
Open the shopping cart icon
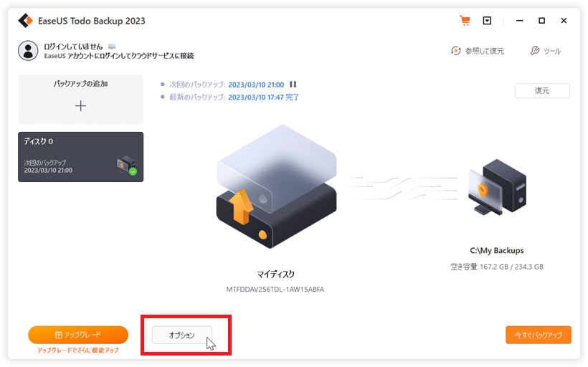465,21
